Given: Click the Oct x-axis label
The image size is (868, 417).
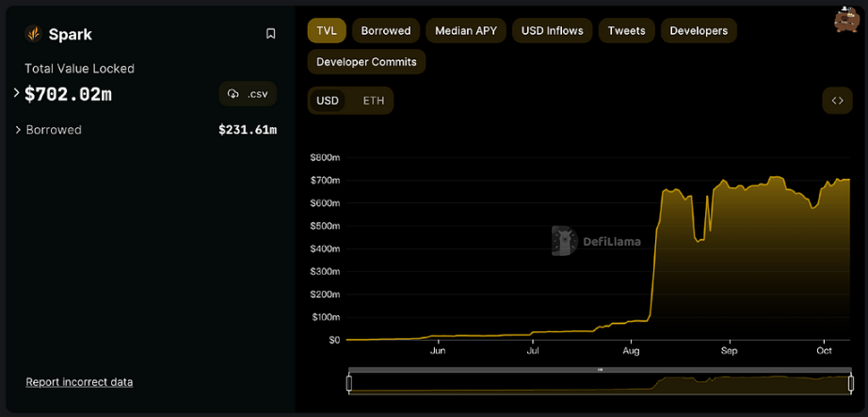Looking at the screenshot, I should [825, 350].
